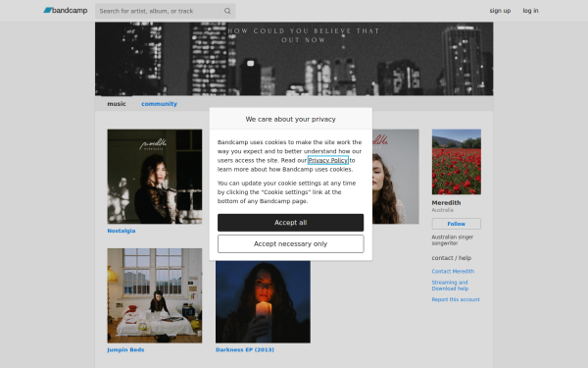Click the 'Australian singer songwriter' bio text
The image size is (588, 368).
[452, 240]
